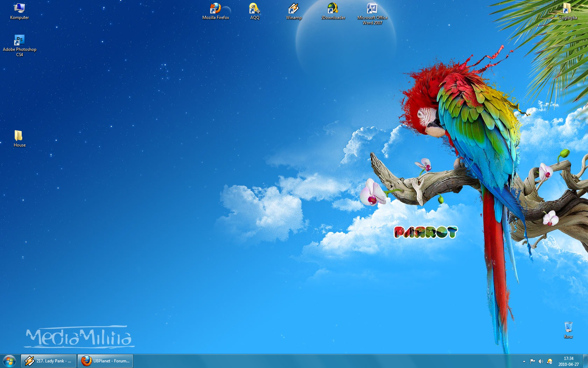Click the Show Desktop button

(585, 361)
